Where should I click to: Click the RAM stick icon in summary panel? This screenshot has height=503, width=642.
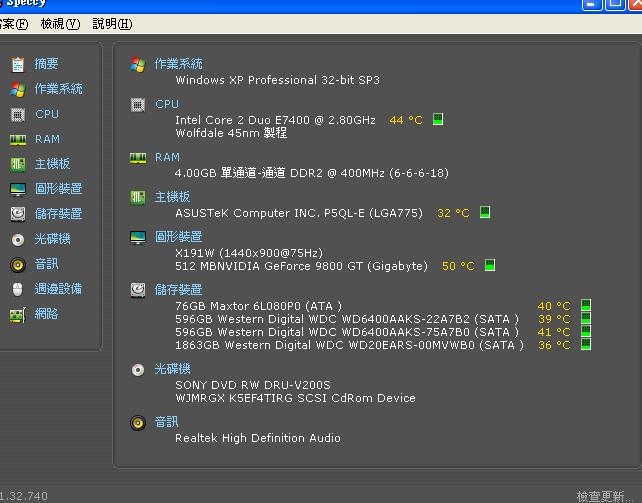[138, 158]
